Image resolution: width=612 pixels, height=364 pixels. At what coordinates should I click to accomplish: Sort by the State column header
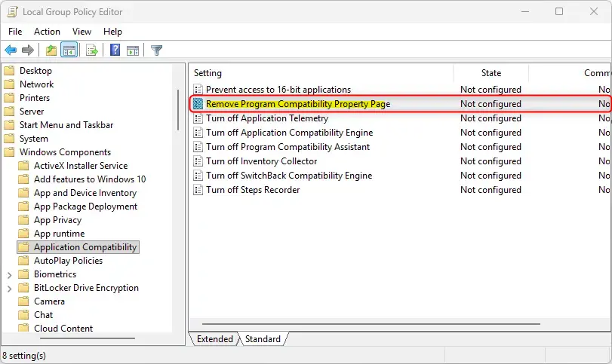pyautogui.click(x=491, y=73)
